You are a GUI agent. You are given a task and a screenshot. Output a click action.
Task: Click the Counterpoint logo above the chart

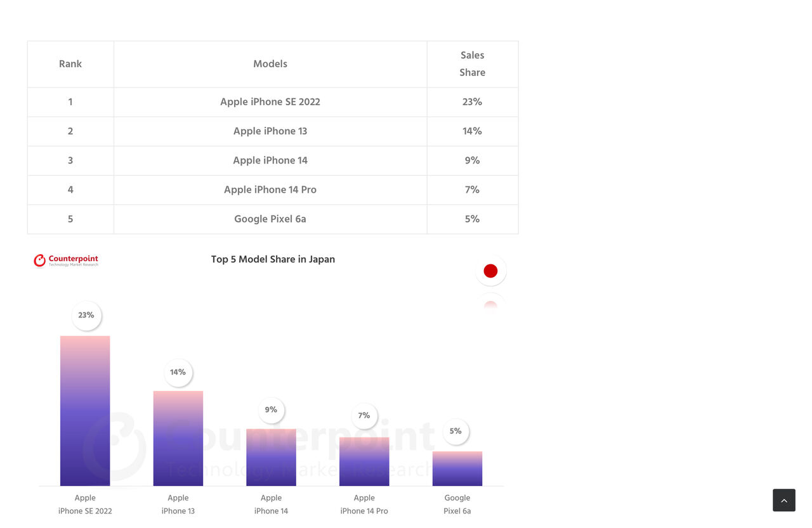pos(66,260)
